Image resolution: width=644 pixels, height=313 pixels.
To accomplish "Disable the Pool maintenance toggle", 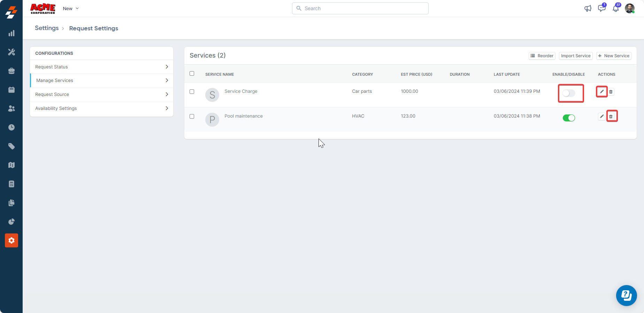I will pos(569,118).
